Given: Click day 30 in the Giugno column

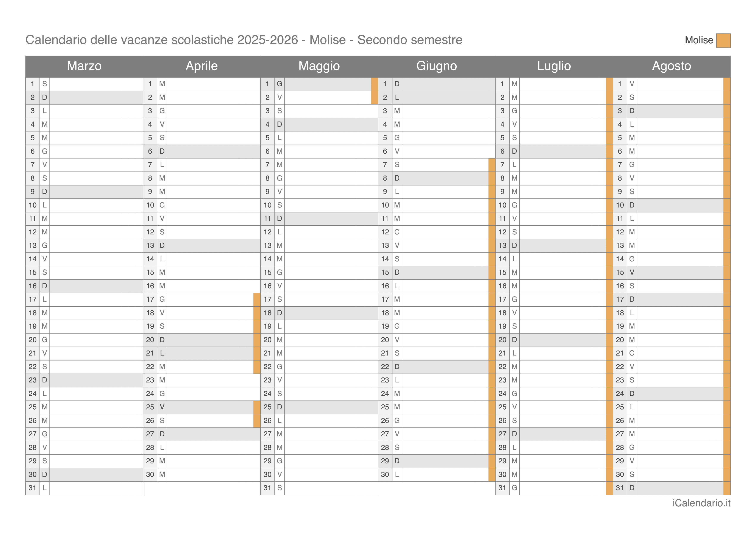Looking at the screenshot, I should point(436,474).
